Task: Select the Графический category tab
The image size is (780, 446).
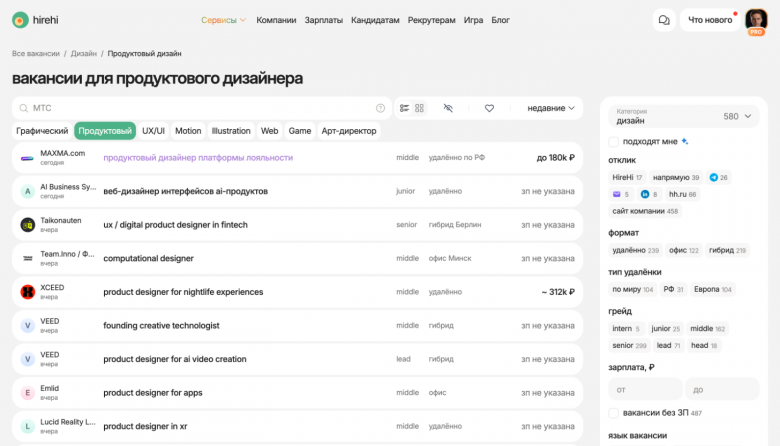Action: pyautogui.click(x=42, y=131)
